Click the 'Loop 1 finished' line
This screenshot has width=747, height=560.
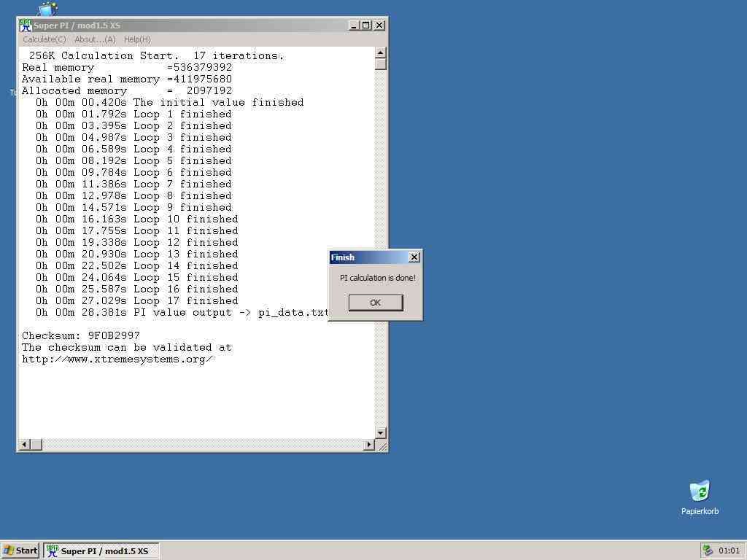click(133, 114)
